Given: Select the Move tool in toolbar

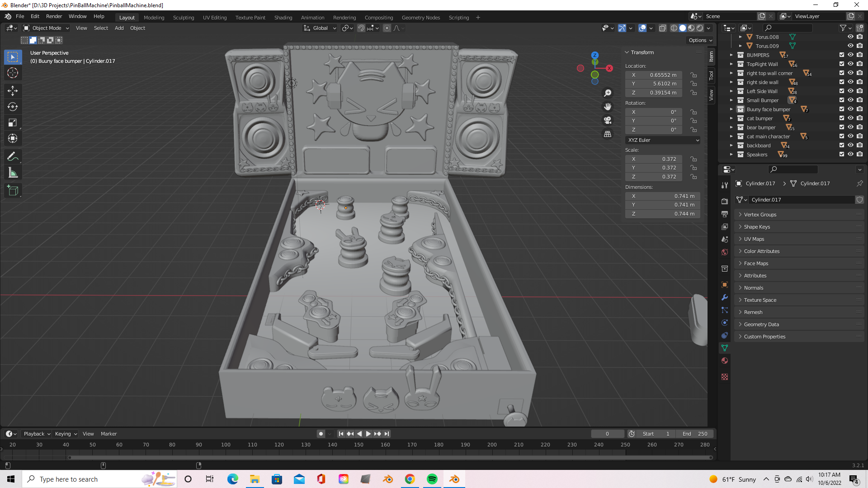Looking at the screenshot, I should pyautogui.click(x=13, y=91).
